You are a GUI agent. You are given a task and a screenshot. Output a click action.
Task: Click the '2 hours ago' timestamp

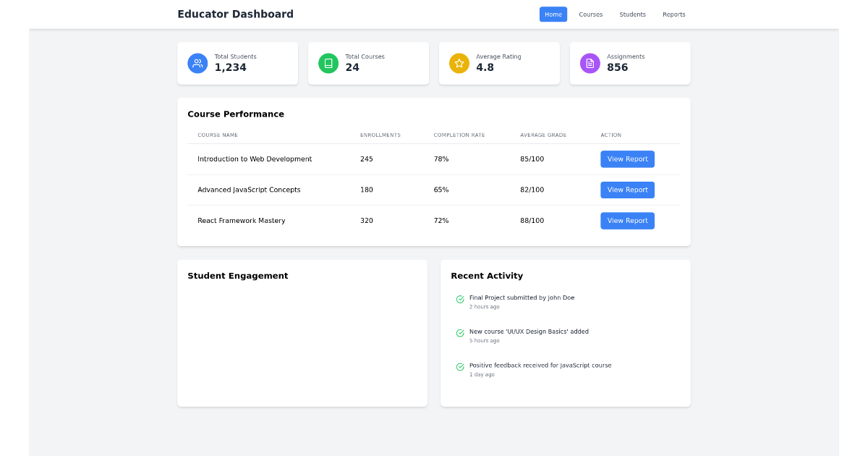484,306
